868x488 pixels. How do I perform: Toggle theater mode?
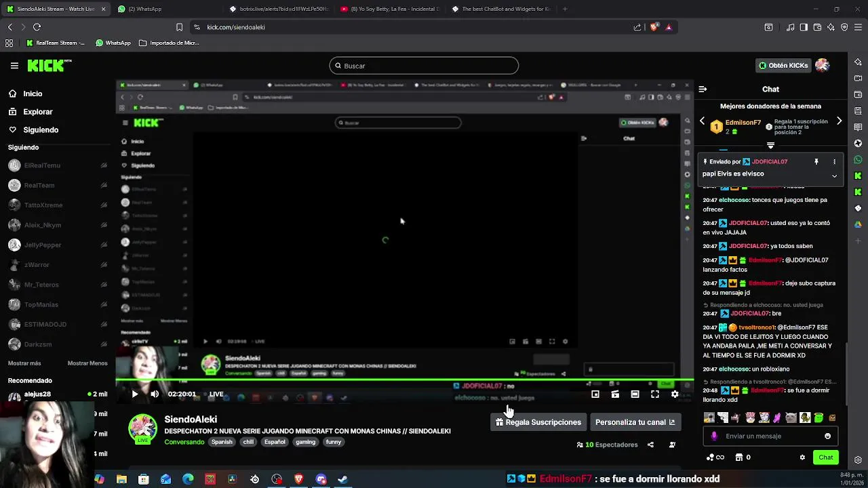point(635,394)
